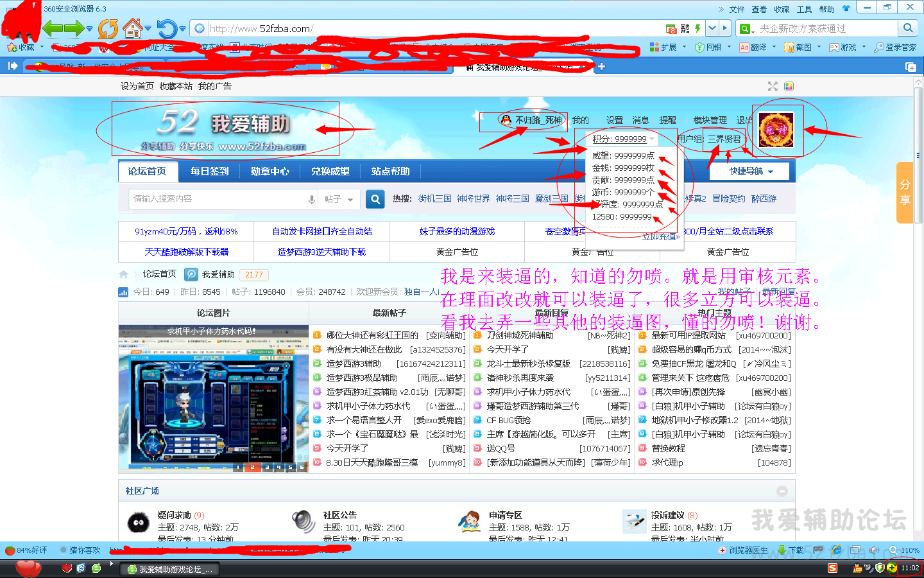Open post 造梦西游3辅助
Image resolution: width=924 pixels, height=578 pixels.
click(353, 363)
